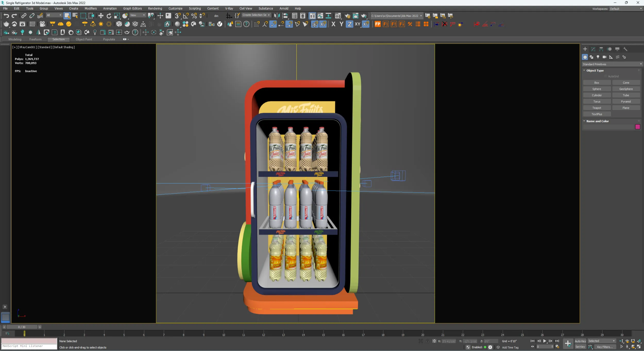Play the animation
The image size is (644, 351).
(x=545, y=341)
